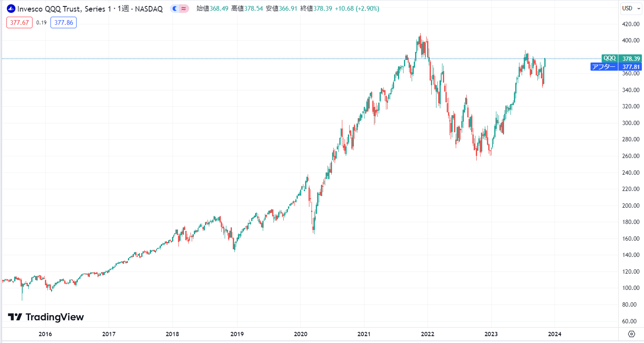Click the blue 377.81 after-hours price label
Image resolution: width=644 pixels, height=343 pixels.
pos(631,66)
